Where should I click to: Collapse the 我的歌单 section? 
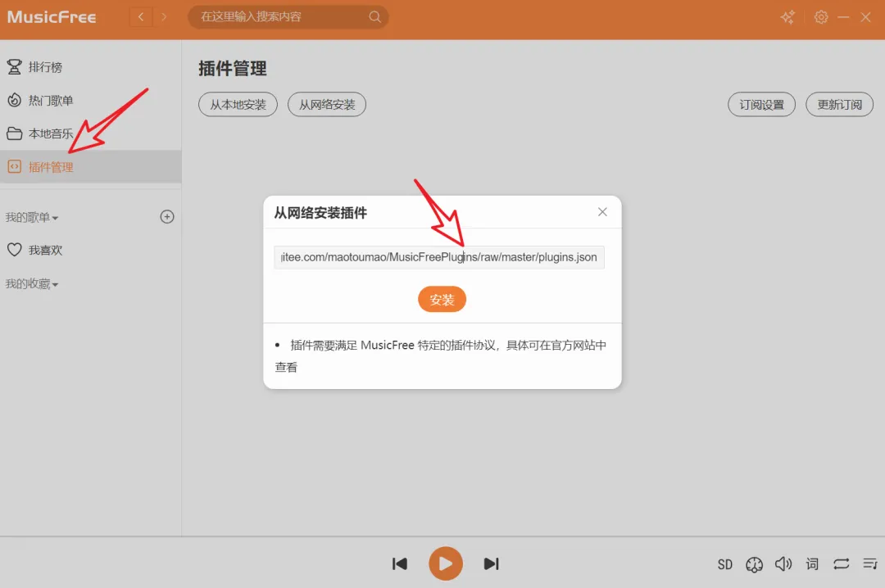click(32, 217)
